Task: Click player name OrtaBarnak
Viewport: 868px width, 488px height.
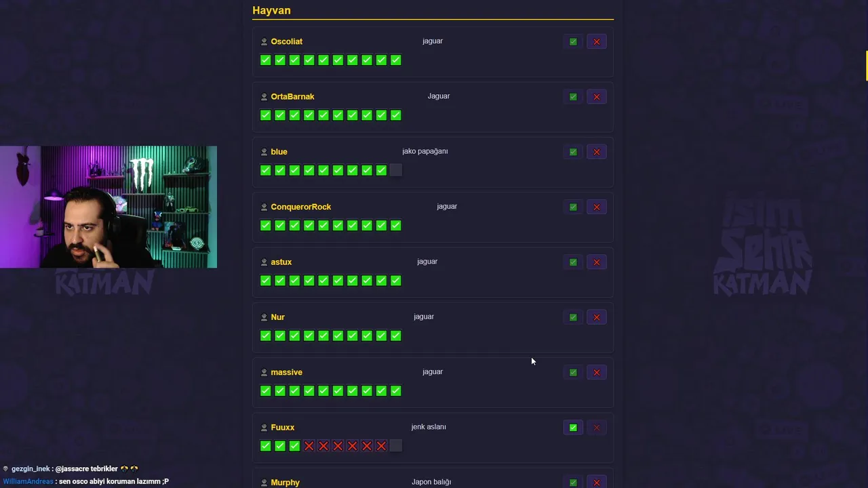Action: pyautogui.click(x=292, y=97)
